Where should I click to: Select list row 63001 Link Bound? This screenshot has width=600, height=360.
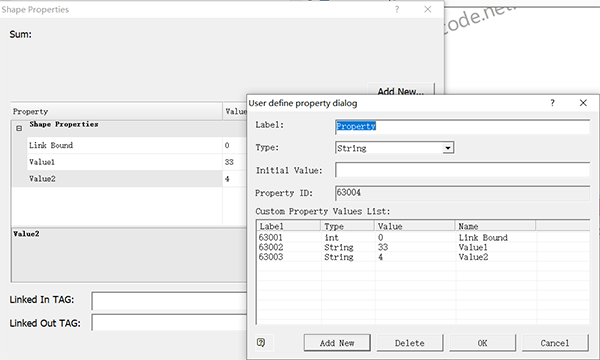click(x=422, y=238)
